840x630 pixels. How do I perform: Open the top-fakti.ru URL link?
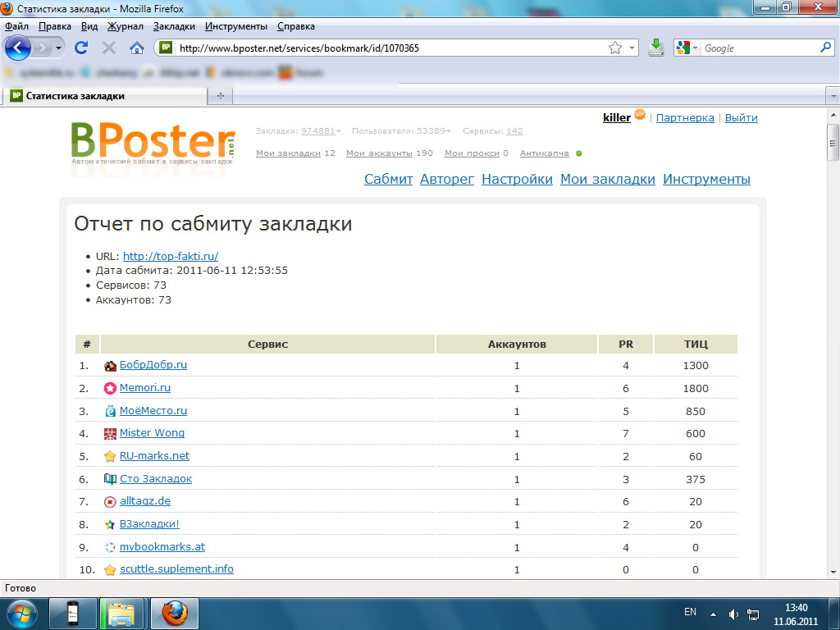[x=171, y=256]
